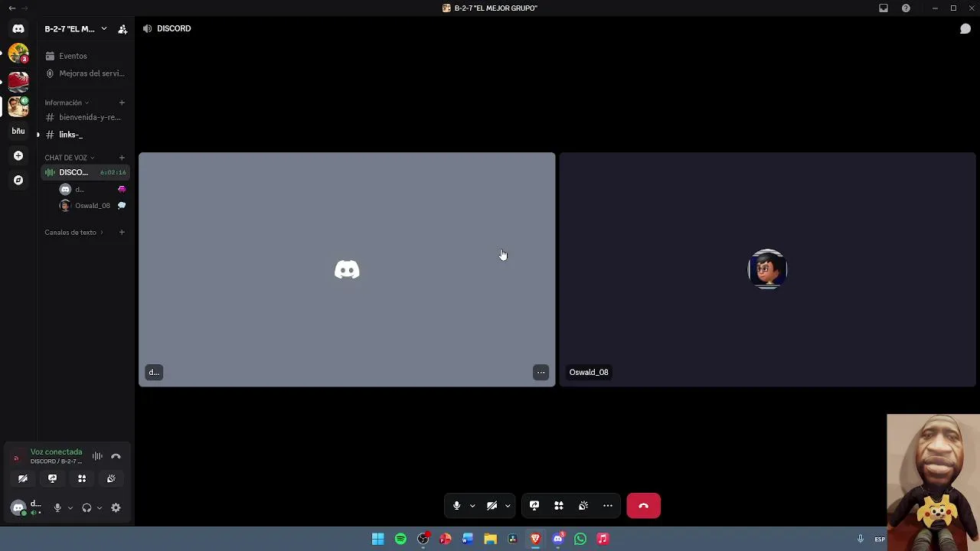Expand the Canales de texto category

(x=73, y=233)
